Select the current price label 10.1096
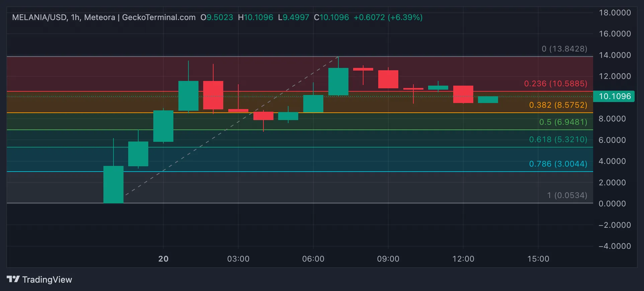This screenshot has height=291, width=644. point(614,96)
